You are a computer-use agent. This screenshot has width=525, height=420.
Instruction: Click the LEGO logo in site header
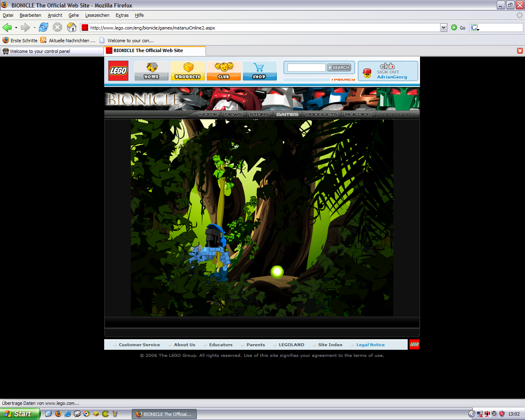click(118, 71)
